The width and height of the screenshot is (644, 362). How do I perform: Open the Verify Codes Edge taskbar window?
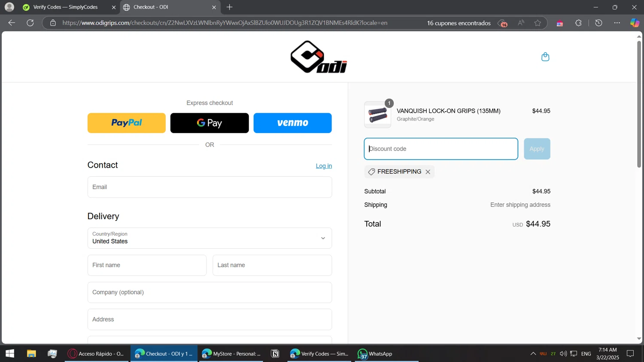click(x=319, y=353)
